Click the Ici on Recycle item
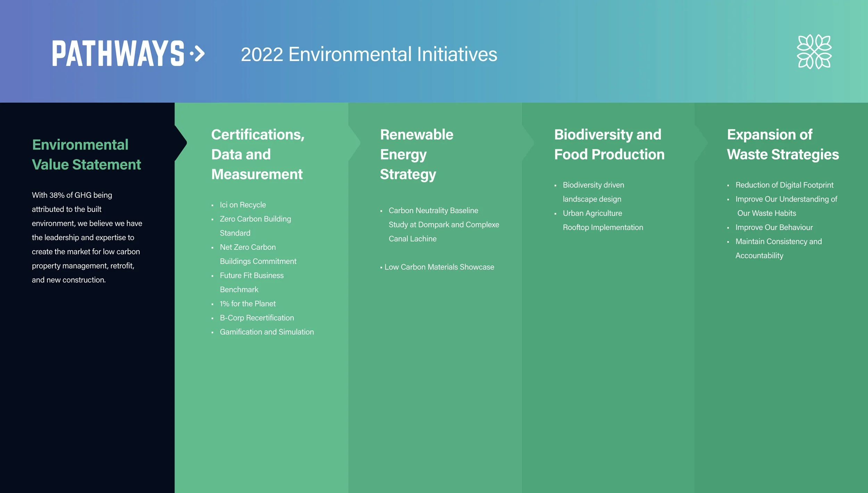Image resolution: width=868 pixels, height=493 pixels. [x=243, y=205]
